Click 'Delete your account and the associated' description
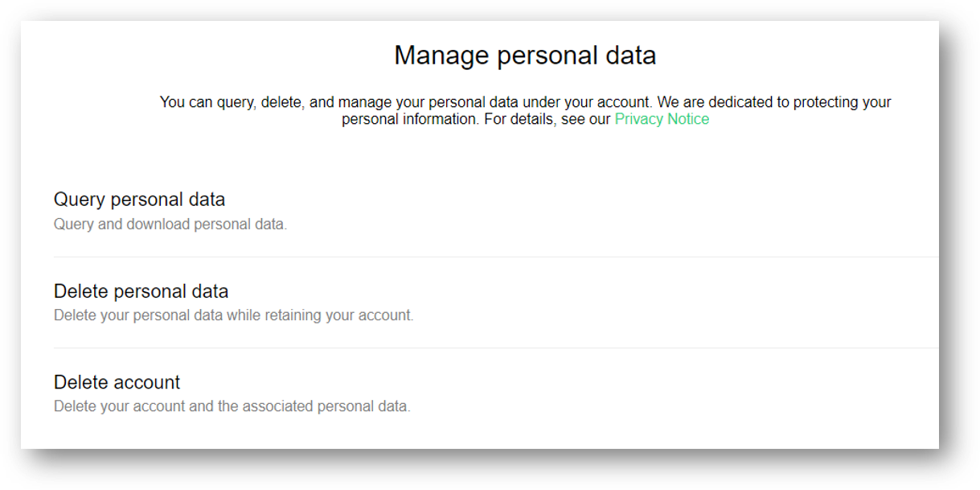 (x=232, y=406)
